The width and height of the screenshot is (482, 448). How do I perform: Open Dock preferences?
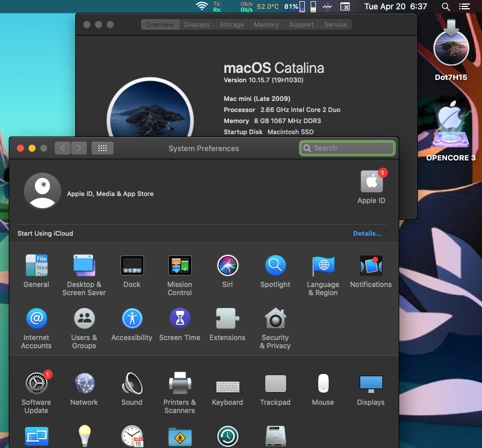pos(132,265)
